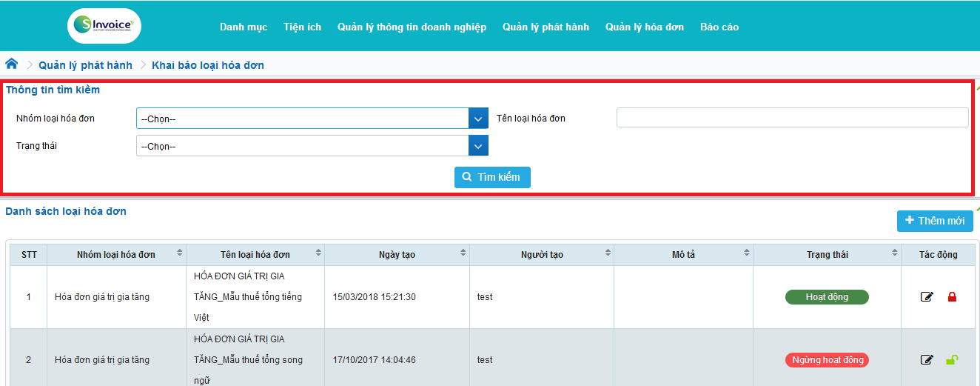Image resolution: width=980 pixels, height=386 pixels.
Task: Unlock the inactive invoice type in row 2
Action: click(952, 360)
